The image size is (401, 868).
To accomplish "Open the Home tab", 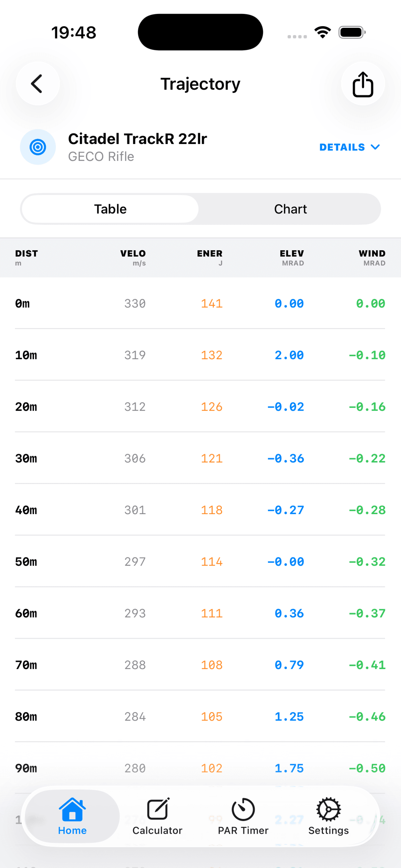I will click(72, 816).
